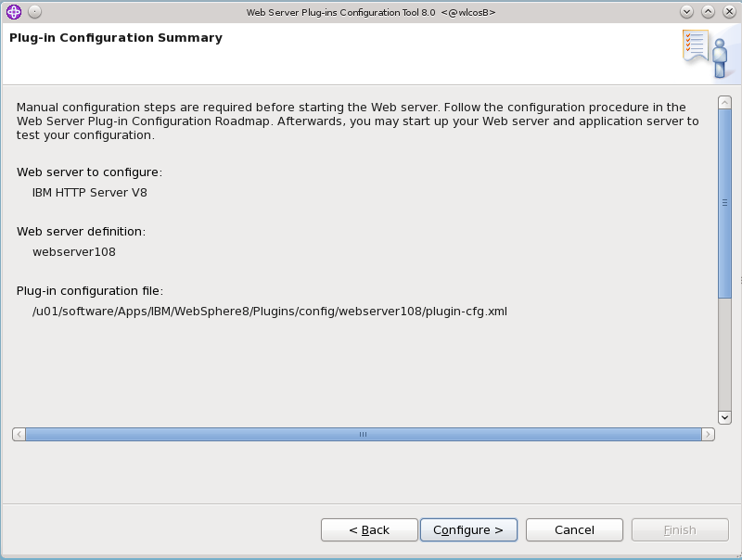Click the vertical scrollbar down arrow
This screenshot has height=560, width=742.
click(x=724, y=417)
